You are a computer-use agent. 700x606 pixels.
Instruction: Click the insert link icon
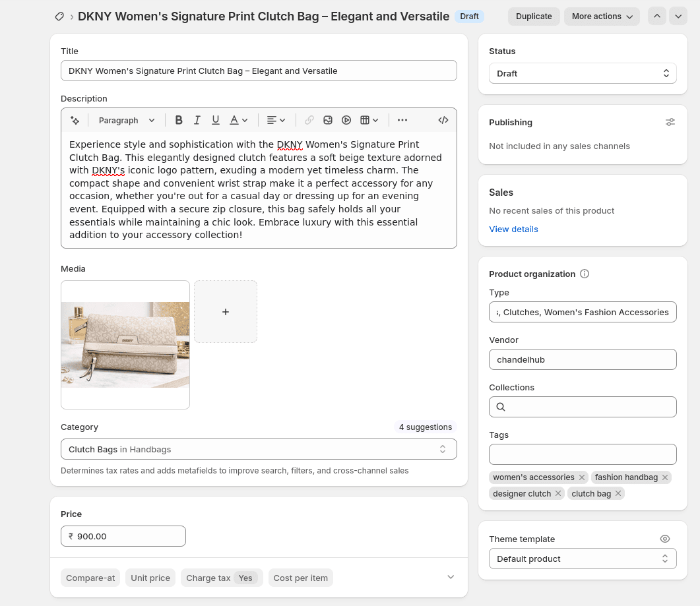point(309,120)
